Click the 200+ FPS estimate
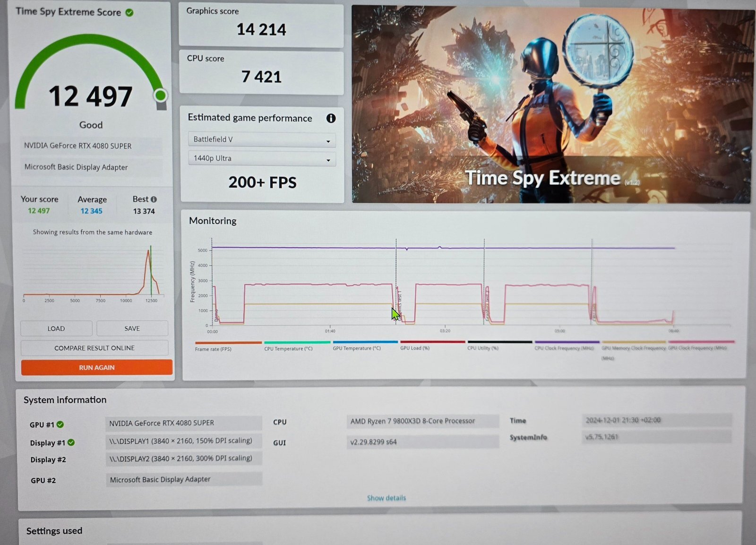 click(262, 182)
